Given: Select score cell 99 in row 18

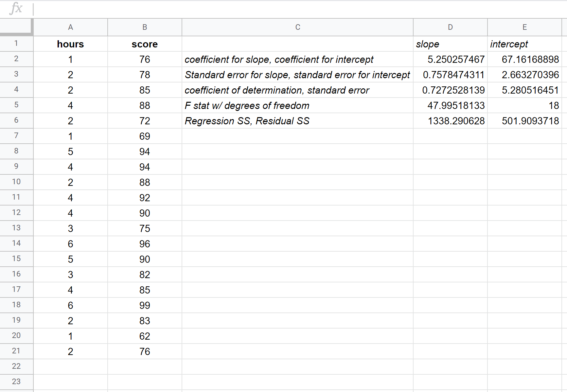Looking at the screenshot, I should point(145,305).
